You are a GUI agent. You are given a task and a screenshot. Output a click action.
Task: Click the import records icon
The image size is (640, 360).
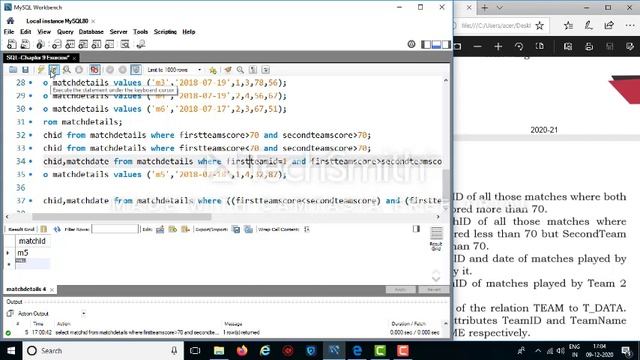(x=248, y=229)
